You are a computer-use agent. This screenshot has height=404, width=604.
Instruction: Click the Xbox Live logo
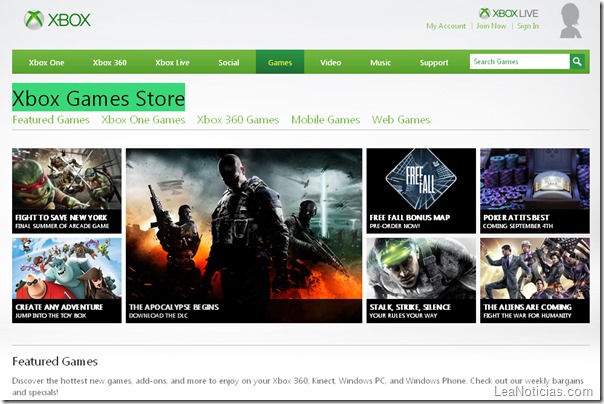coord(508,13)
